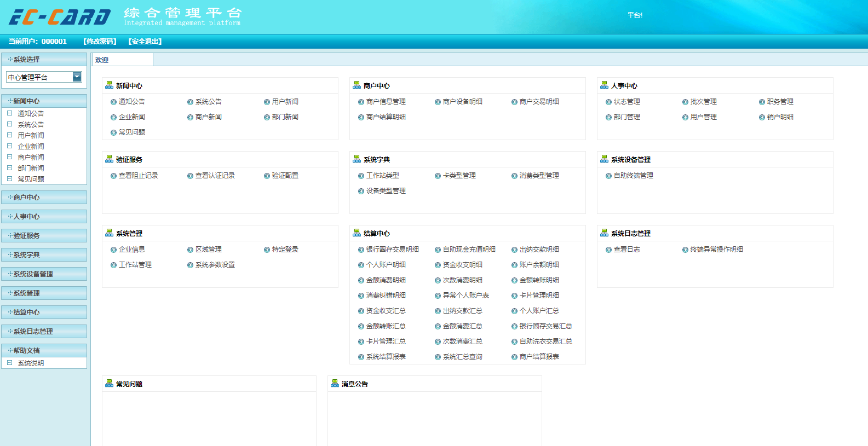Screen dimensions: 868x446
Task: Click the EC-CARD logo
Action: pos(60,17)
